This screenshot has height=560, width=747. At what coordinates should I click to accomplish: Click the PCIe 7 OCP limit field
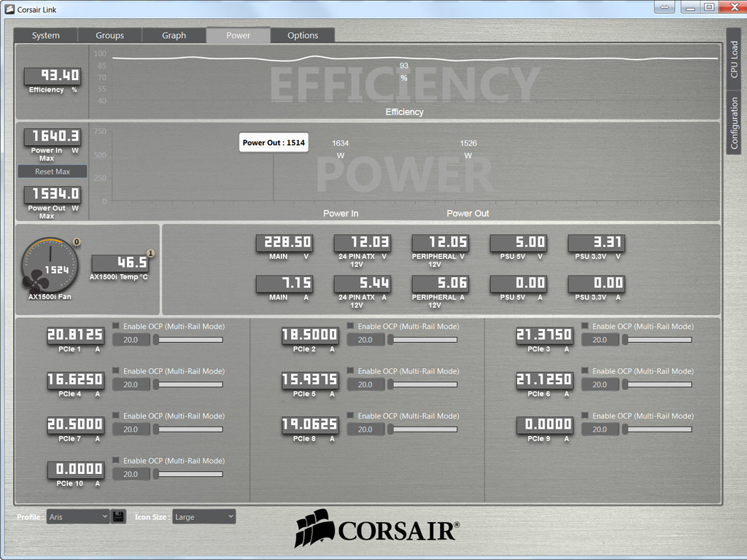tap(131, 429)
